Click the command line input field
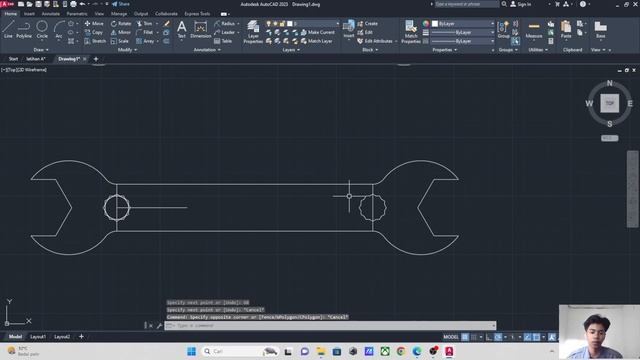Screen dimensions: 640x360 click(331, 326)
